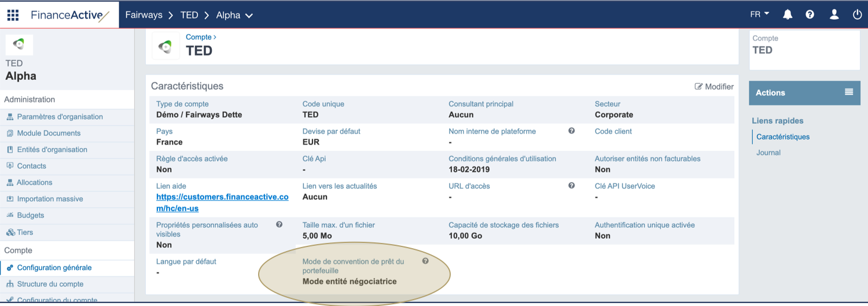Select the 'Démo / Fairways Dette' value
868x306 pixels.
199,115
